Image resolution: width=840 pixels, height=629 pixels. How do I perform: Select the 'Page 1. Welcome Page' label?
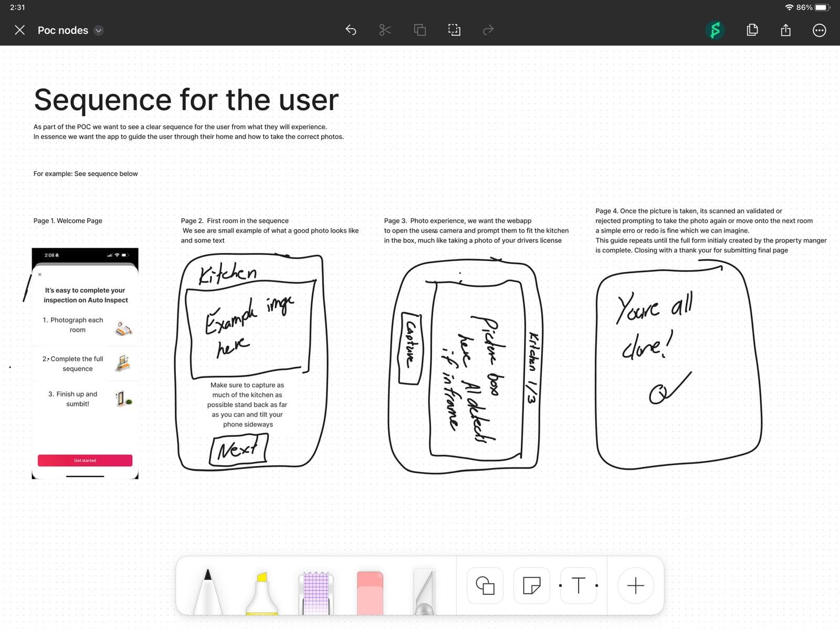pyautogui.click(x=68, y=221)
